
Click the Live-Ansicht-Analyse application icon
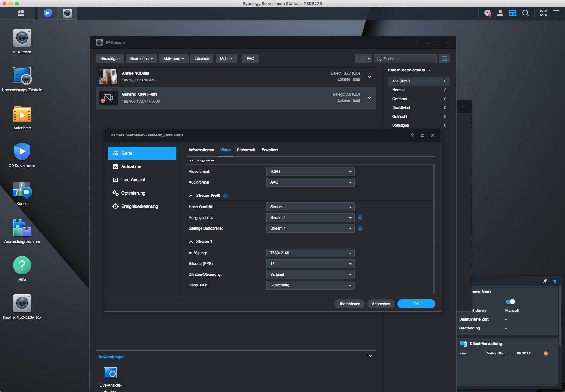click(111, 373)
